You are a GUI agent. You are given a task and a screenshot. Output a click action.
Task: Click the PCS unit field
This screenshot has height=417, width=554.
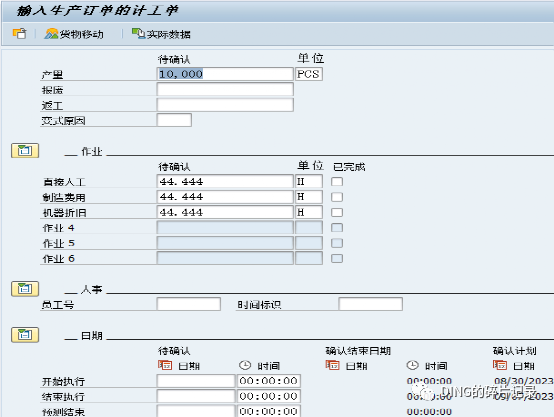(309, 74)
